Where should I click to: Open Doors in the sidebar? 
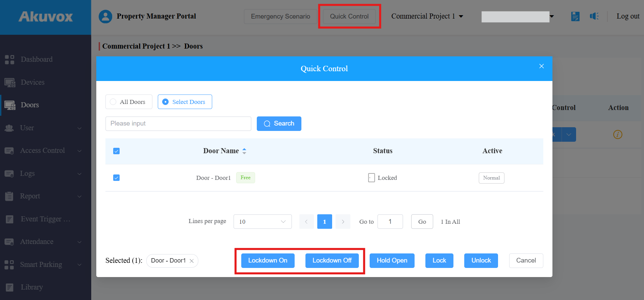(30, 105)
